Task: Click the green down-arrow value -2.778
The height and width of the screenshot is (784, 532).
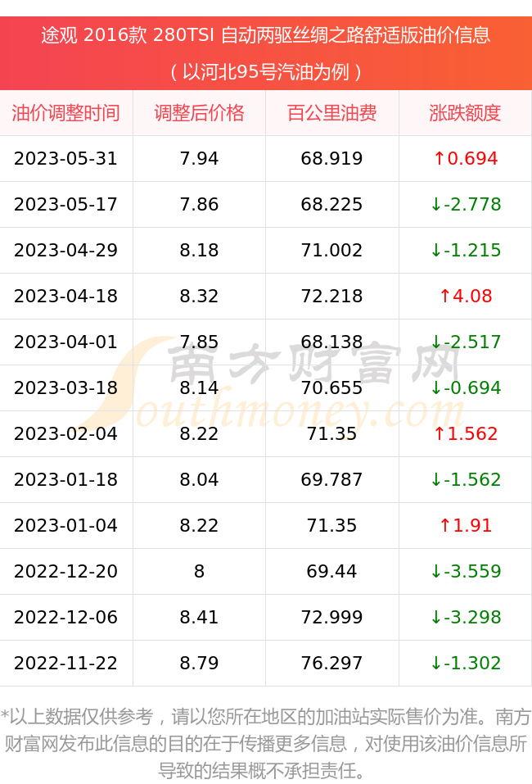Action: (x=465, y=204)
